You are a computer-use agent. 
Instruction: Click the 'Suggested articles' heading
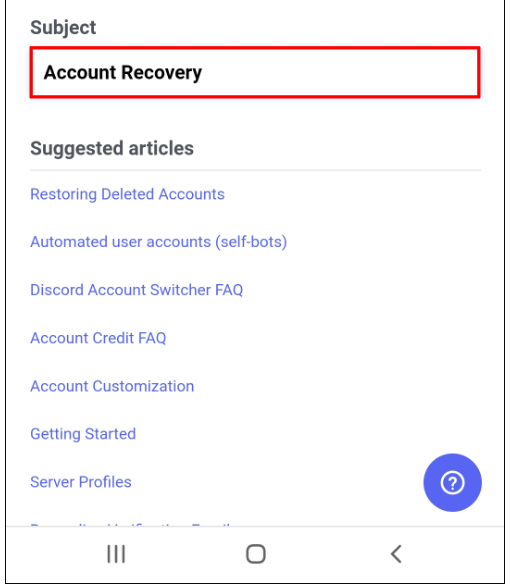112,148
